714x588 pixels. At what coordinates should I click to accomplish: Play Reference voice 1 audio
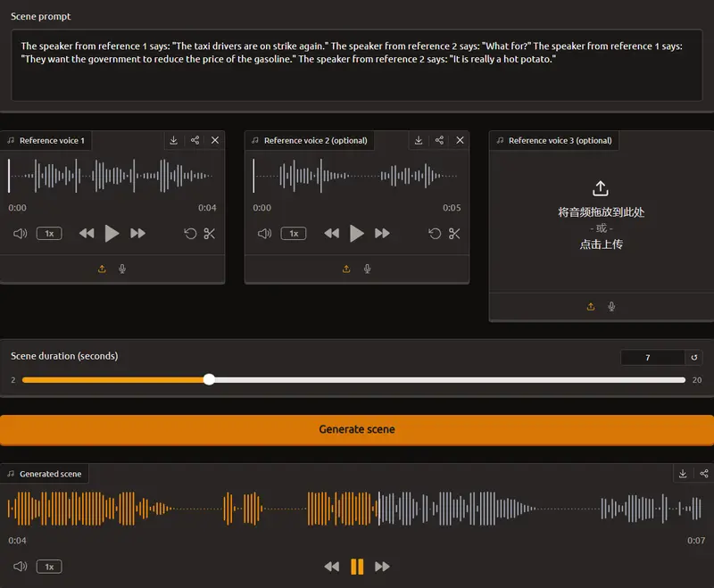112,234
